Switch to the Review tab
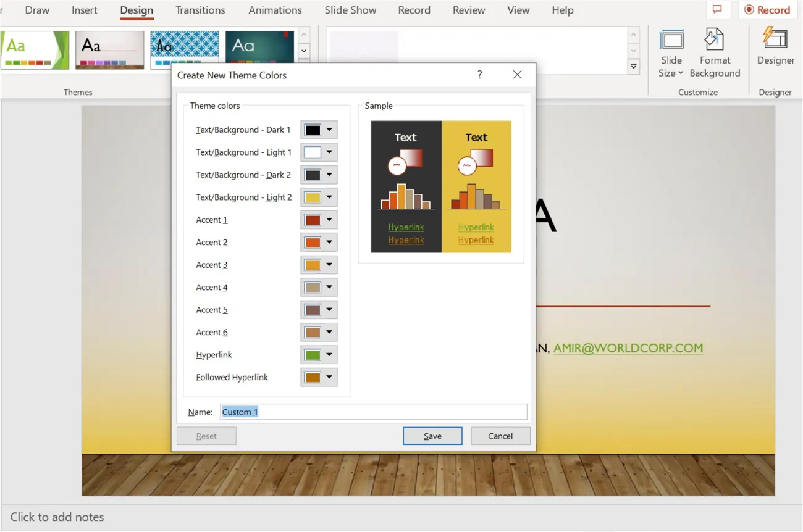The width and height of the screenshot is (803, 532). click(468, 10)
